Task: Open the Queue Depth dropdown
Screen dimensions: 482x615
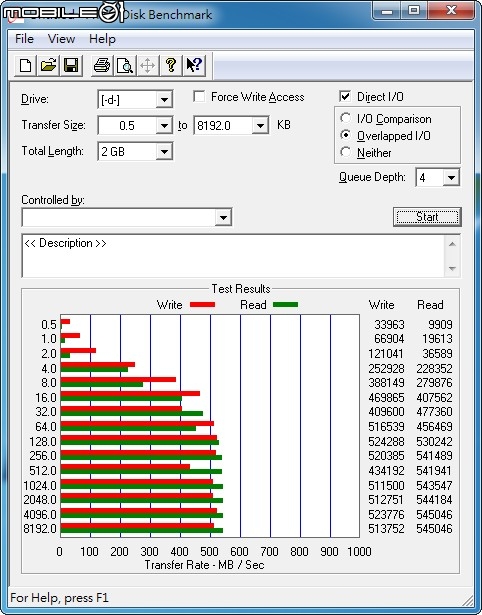Action: coord(451,178)
